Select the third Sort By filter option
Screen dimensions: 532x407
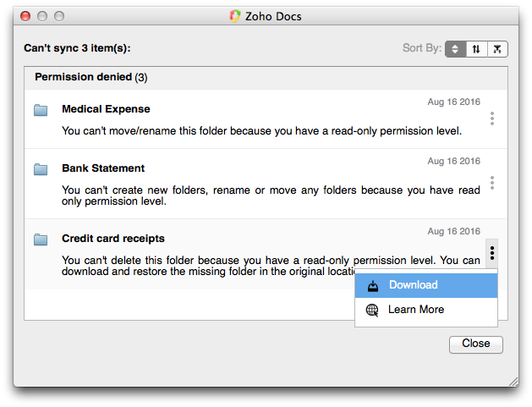pyautogui.click(x=498, y=49)
